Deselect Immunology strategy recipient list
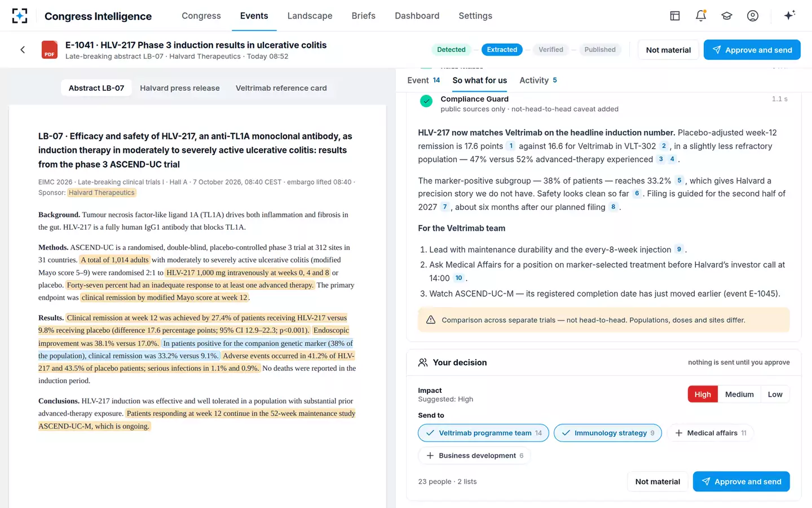Screen dimensions: 812x508 click(x=608, y=433)
